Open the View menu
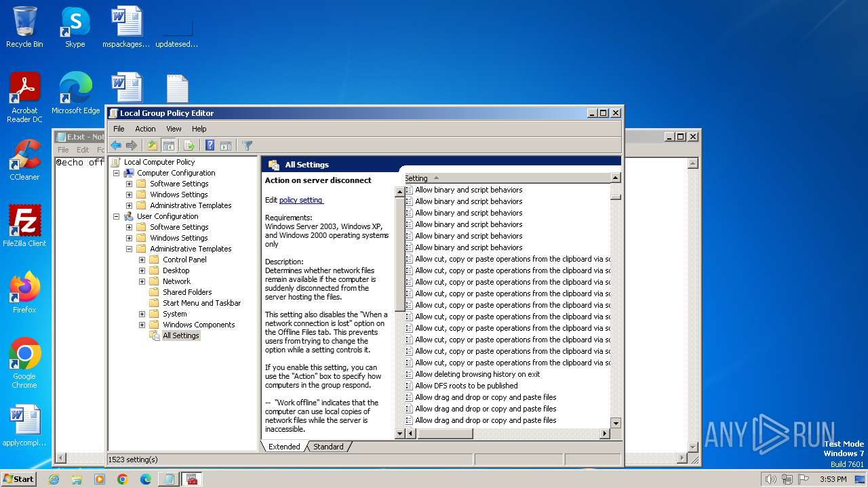Image resolution: width=868 pixels, height=488 pixels. [174, 129]
